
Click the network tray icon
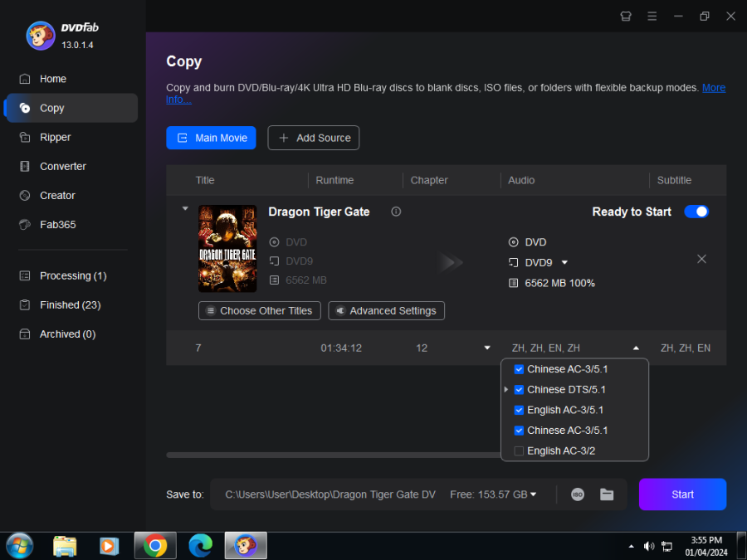pos(667,546)
